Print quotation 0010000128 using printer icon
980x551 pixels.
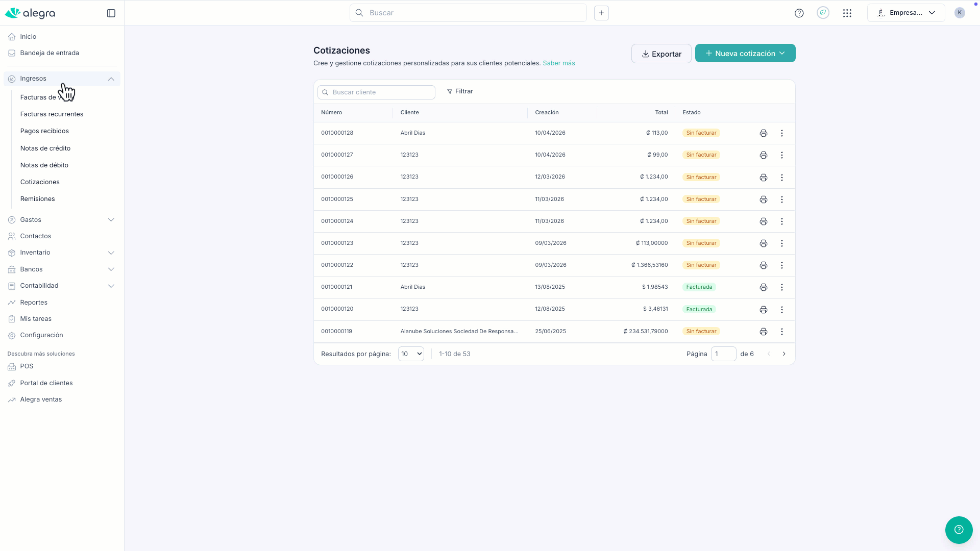[764, 133]
